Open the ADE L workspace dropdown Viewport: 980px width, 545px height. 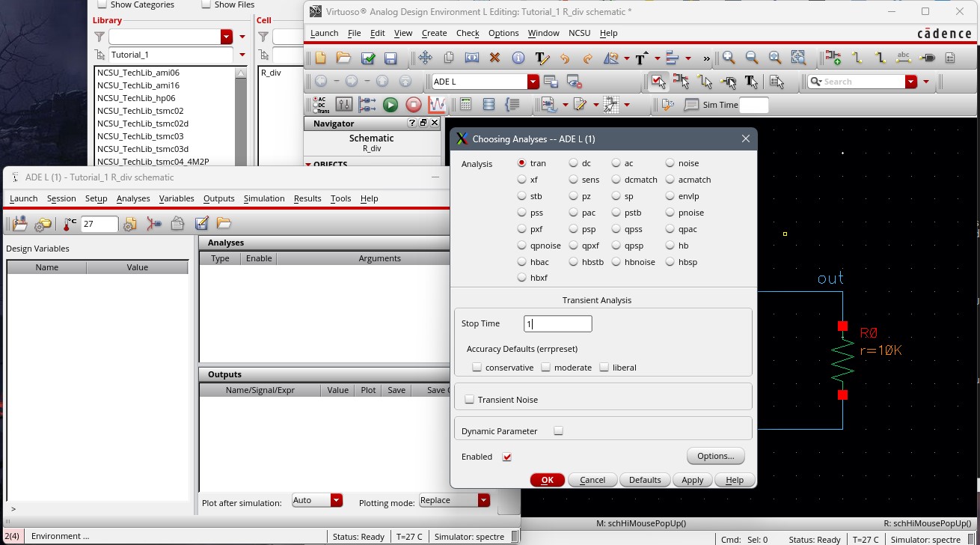point(533,82)
